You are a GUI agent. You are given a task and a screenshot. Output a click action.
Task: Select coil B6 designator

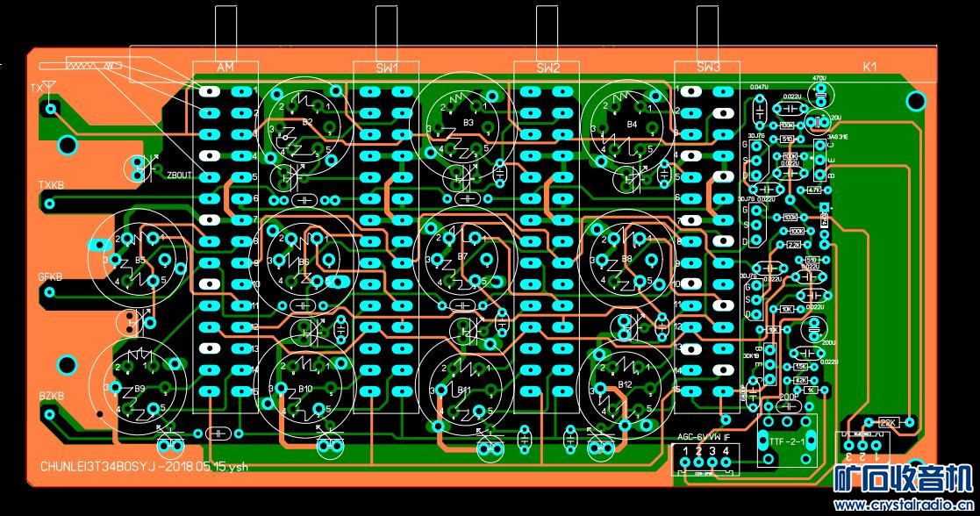tap(304, 262)
